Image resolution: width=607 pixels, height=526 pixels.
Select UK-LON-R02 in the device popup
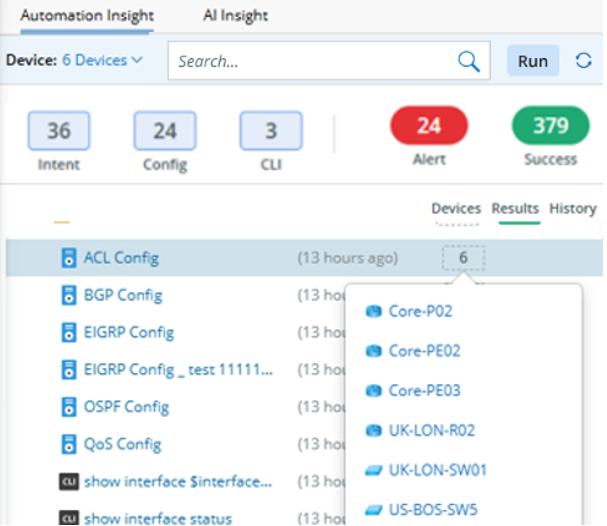click(x=432, y=430)
